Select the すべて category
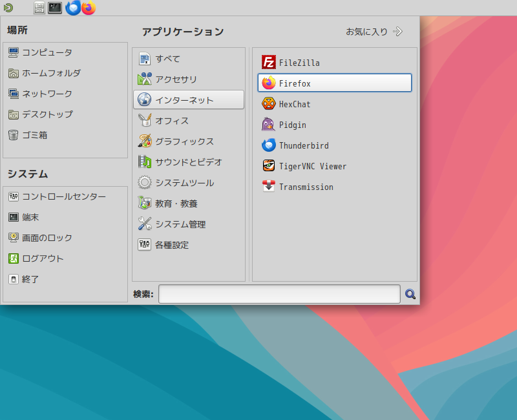 pyautogui.click(x=189, y=59)
